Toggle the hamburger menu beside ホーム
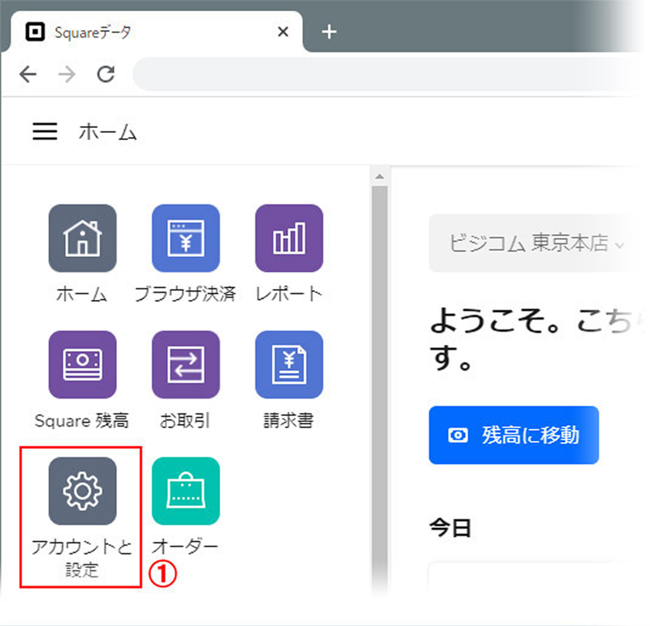672x626 pixels. [x=45, y=131]
